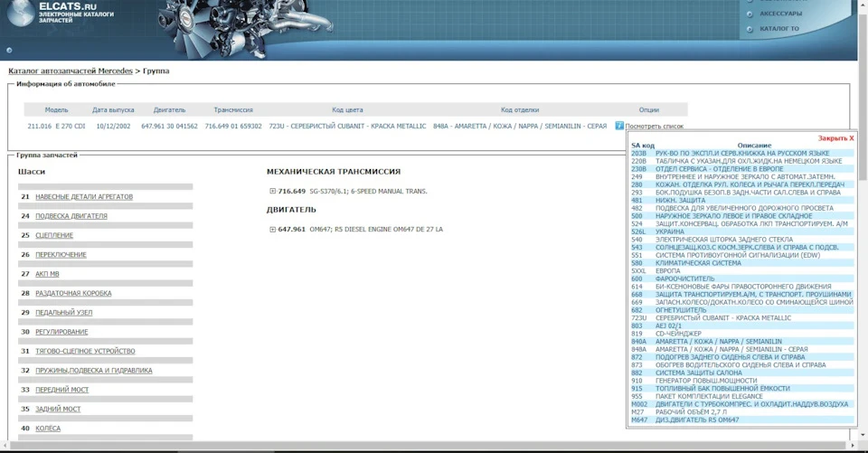Select SA code 600 Фароочиститель row

[742, 279]
